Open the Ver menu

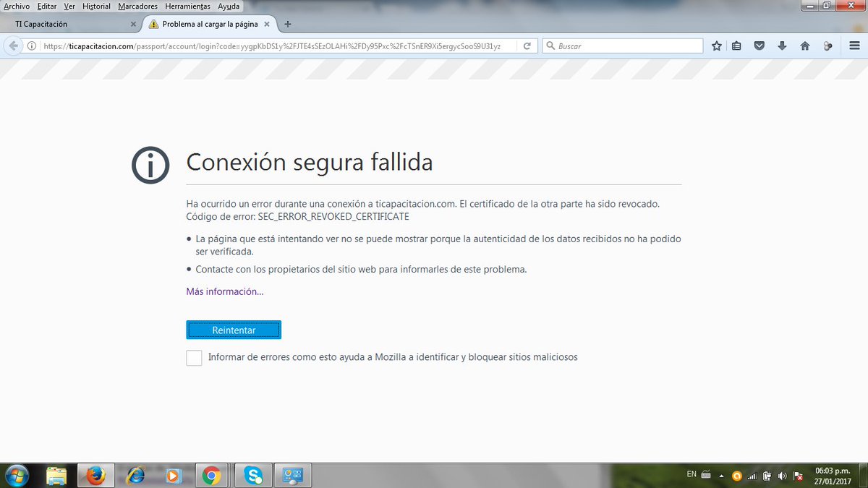click(x=69, y=6)
